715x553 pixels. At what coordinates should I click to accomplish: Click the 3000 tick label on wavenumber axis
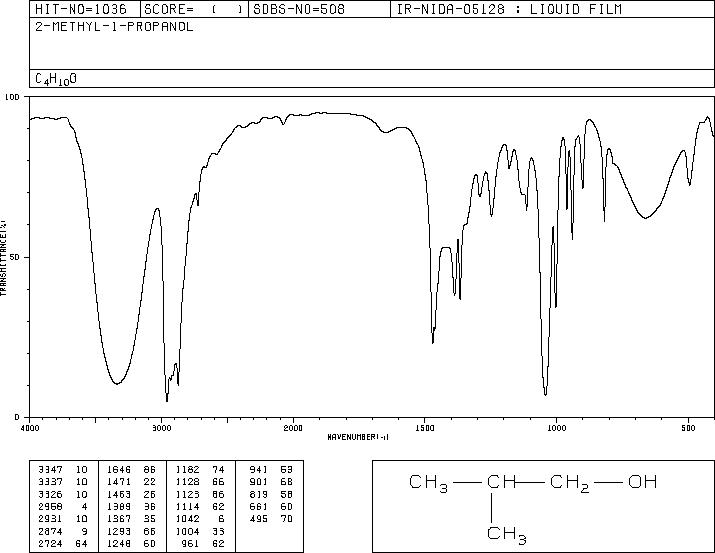point(161,428)
